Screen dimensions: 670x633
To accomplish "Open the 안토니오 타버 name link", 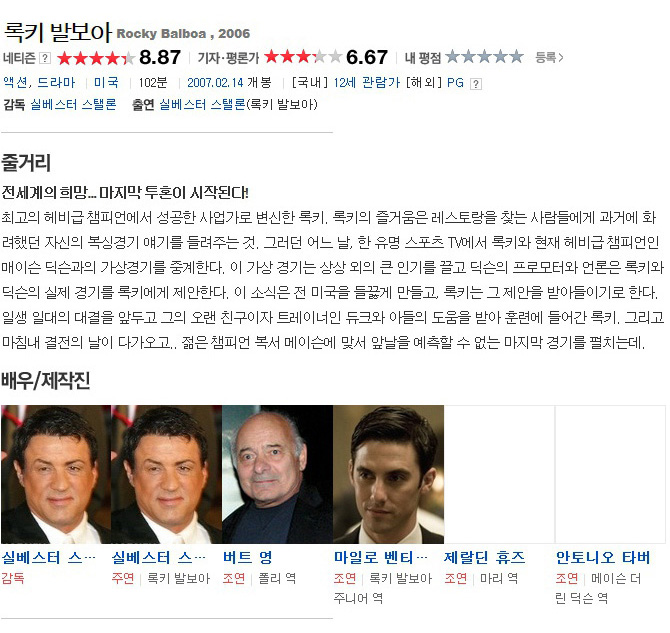I will point(602,557).
